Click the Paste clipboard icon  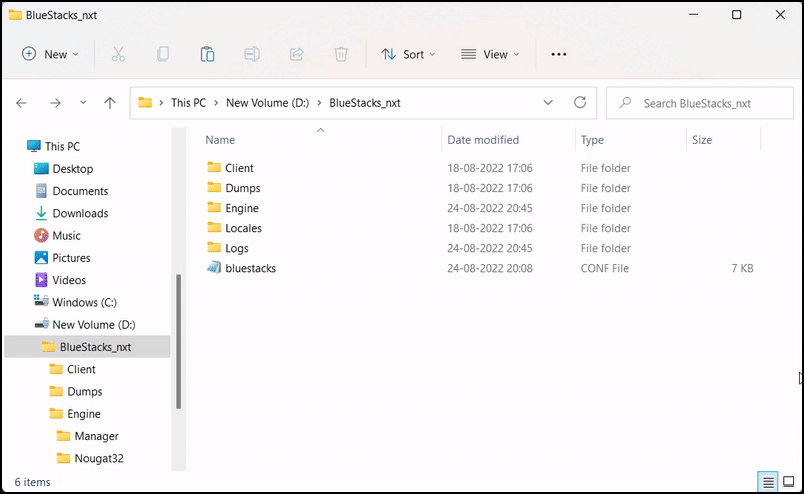pos(207,54)
